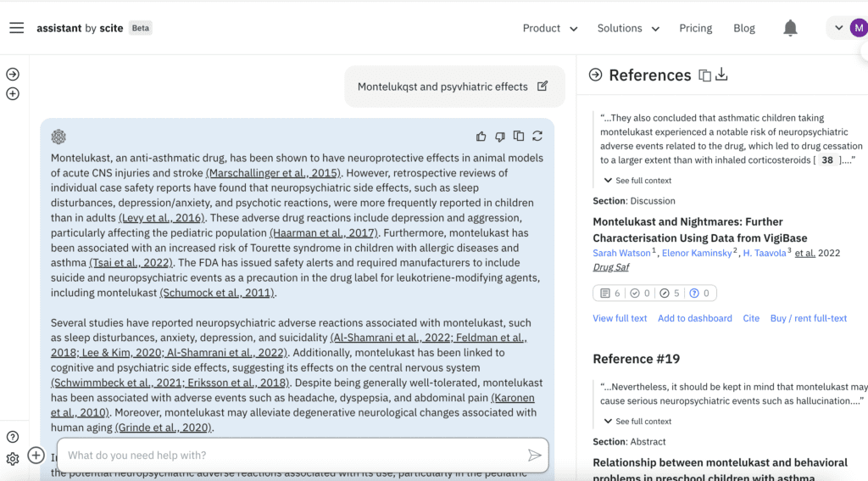Edit the Montelukqst query with pencil icon

[542, 86]
